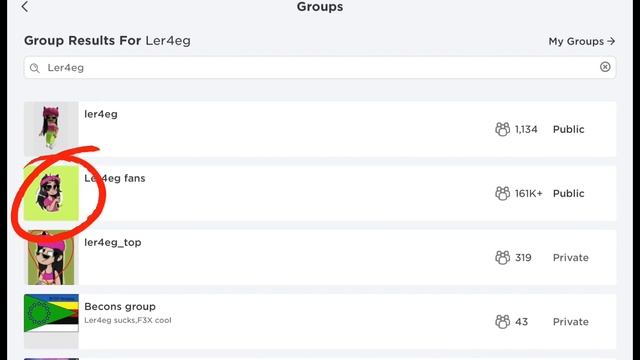Select the Ler4eg fans group title

[x=115, y=178]
